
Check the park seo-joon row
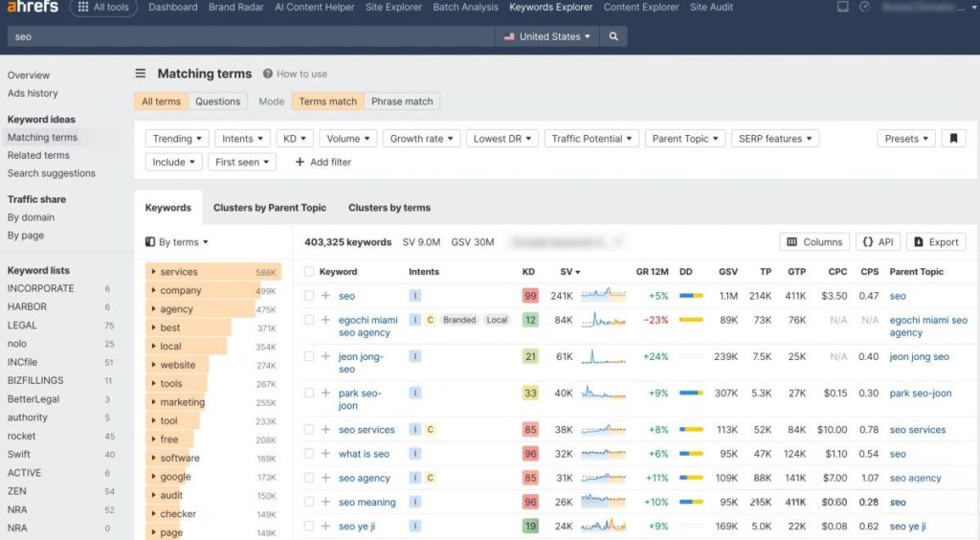point(309,394)
